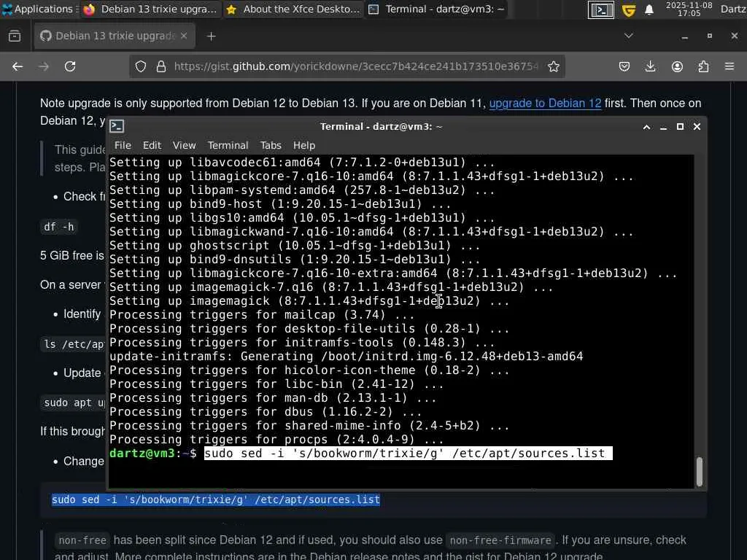Click the highlighted sed command in webpage
The height and width of the screenshot is (560, 747).
point(216,499)
